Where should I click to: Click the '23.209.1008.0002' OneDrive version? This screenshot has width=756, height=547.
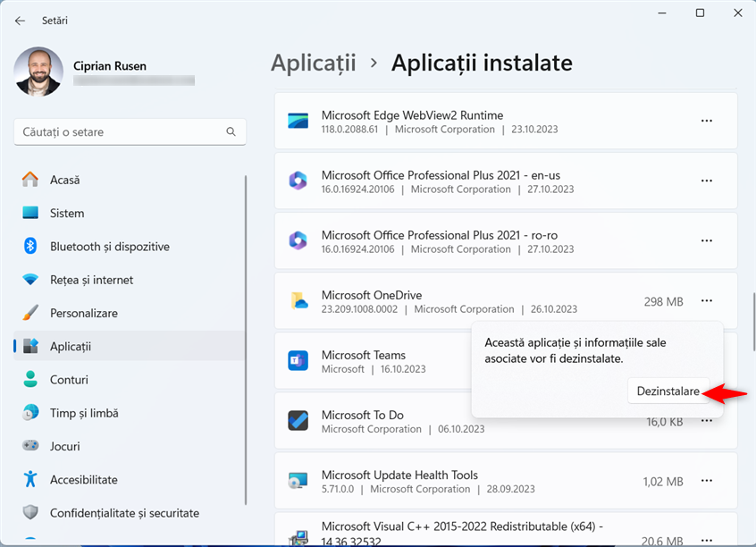[x=359, y=309]
